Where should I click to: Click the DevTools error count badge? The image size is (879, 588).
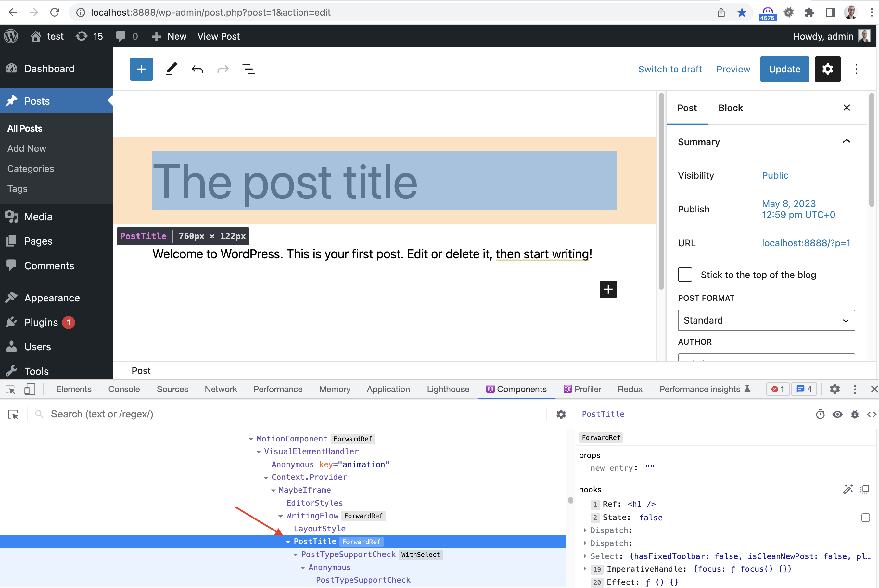778,389
